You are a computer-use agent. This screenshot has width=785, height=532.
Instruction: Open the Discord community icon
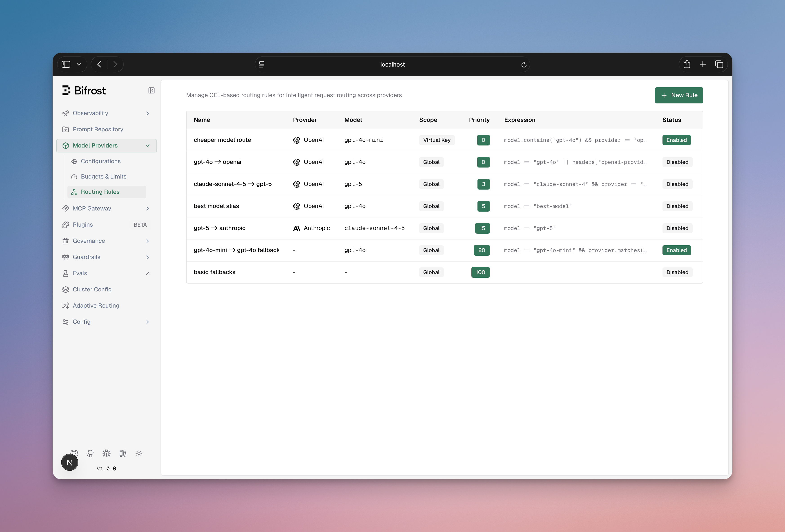(x=74, y=453)
